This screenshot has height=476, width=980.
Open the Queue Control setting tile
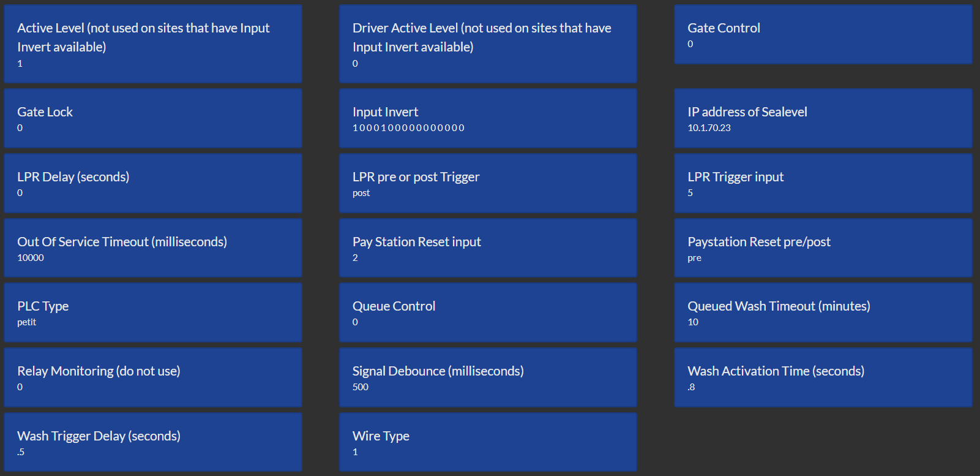(488, 312)
